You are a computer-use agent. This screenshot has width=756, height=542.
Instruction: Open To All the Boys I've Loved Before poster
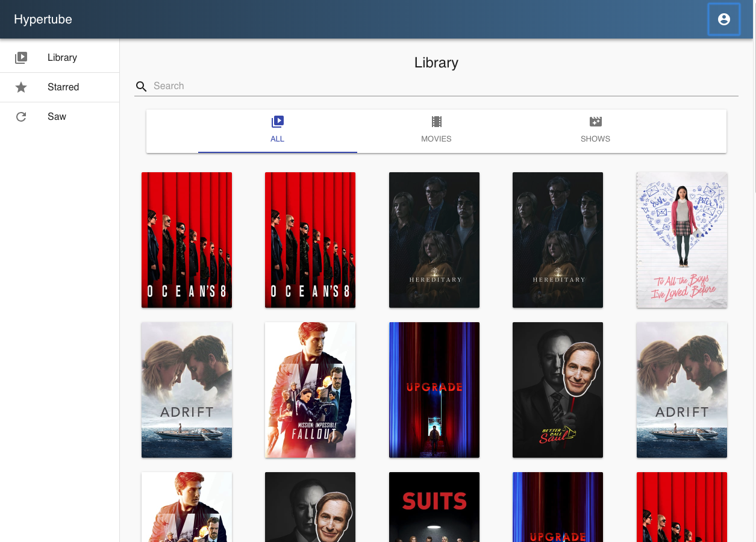682,240
